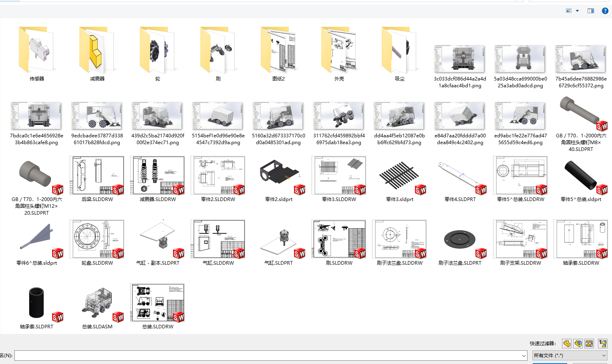Select 零件5^总装.SLDDRW drawing file
The width and height of the screenshot is (612, 364).
coord(520,179)
